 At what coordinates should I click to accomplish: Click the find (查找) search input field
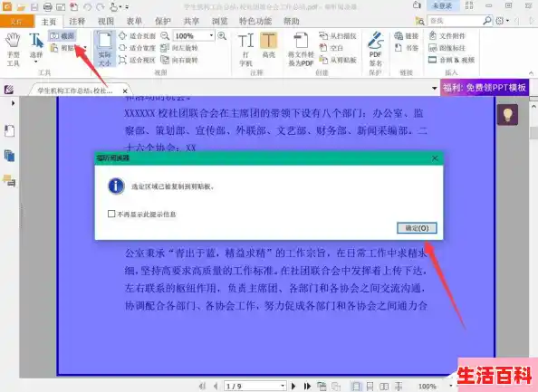point(455,21)
